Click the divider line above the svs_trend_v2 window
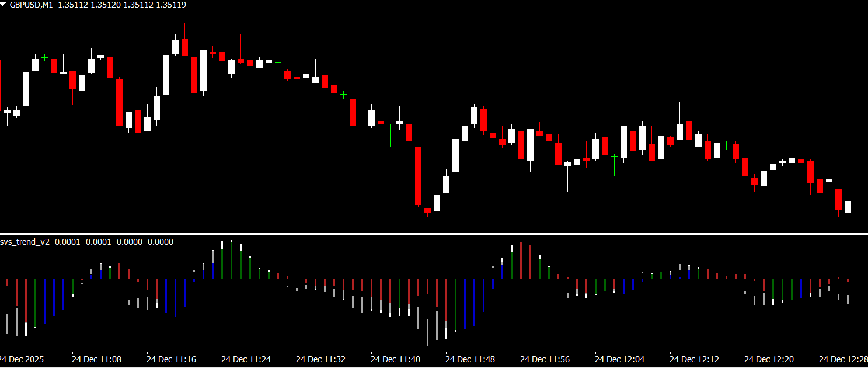 pos(434,234)
